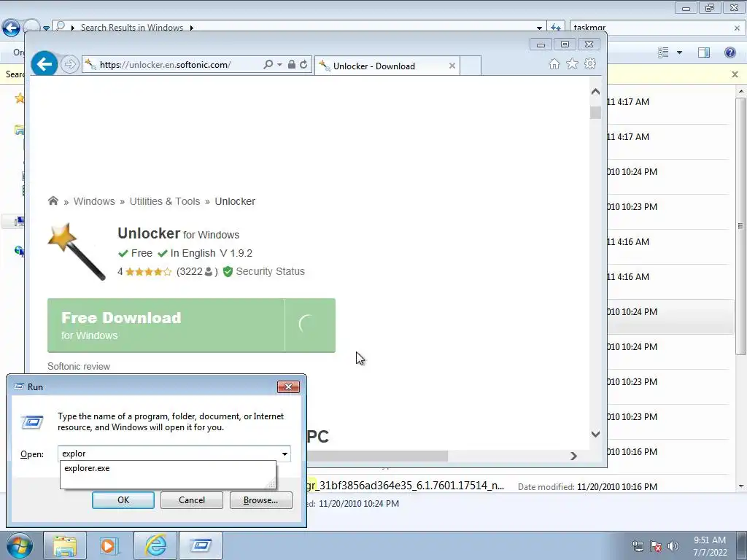Click the taskmgr search field in Explorer
The width and height of the screenshot is (747, 560).
point(650,28)
